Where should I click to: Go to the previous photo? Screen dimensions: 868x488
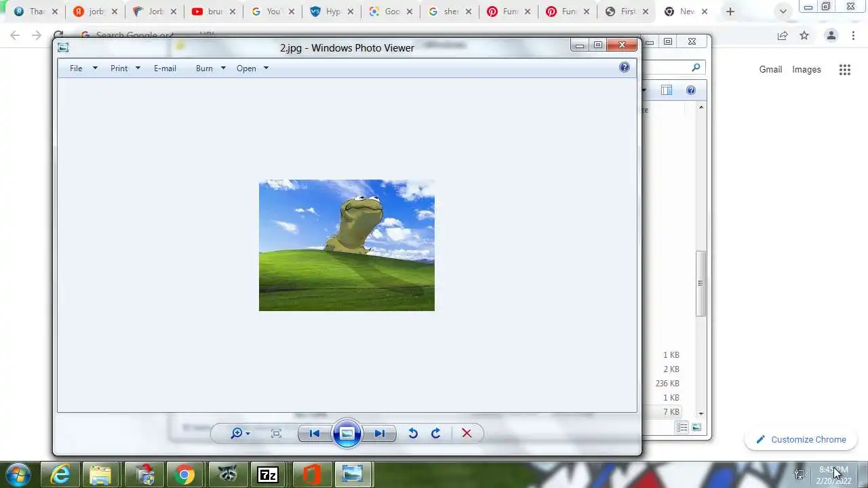tap(315, 434)
